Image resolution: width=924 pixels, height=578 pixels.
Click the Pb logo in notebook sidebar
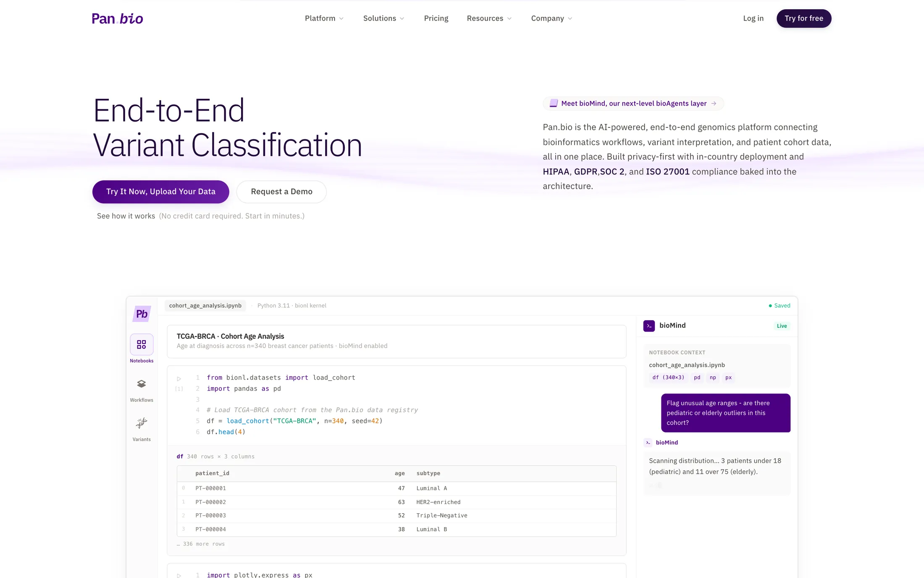click(142, 314)
